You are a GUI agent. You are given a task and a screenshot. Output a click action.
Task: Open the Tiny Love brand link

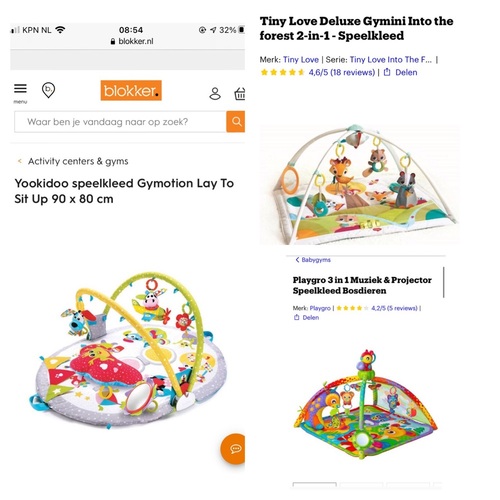(301, 60)
